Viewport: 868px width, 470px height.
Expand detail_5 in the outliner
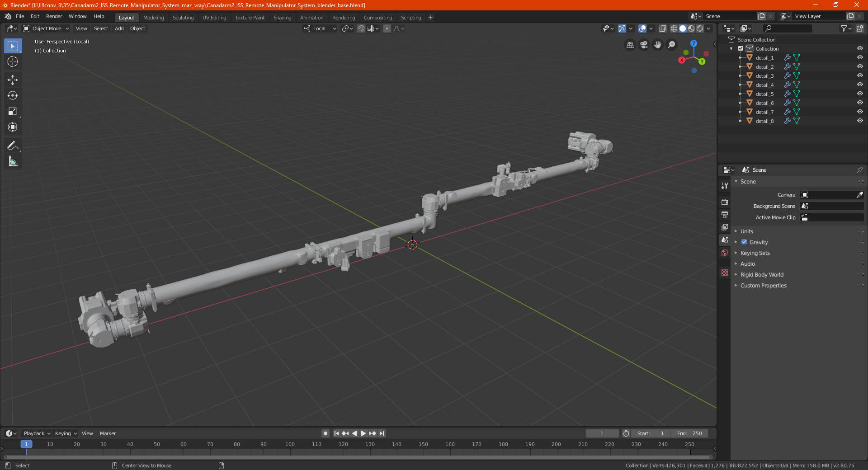740,94
